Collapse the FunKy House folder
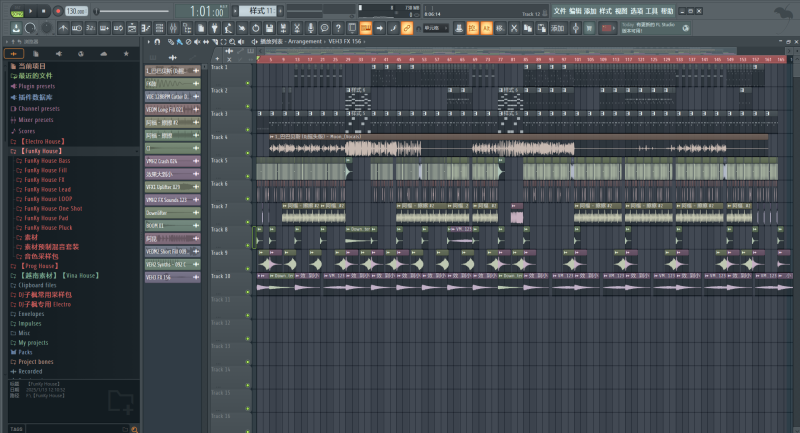The image size is (800, 433). click(x=40, y=150)
